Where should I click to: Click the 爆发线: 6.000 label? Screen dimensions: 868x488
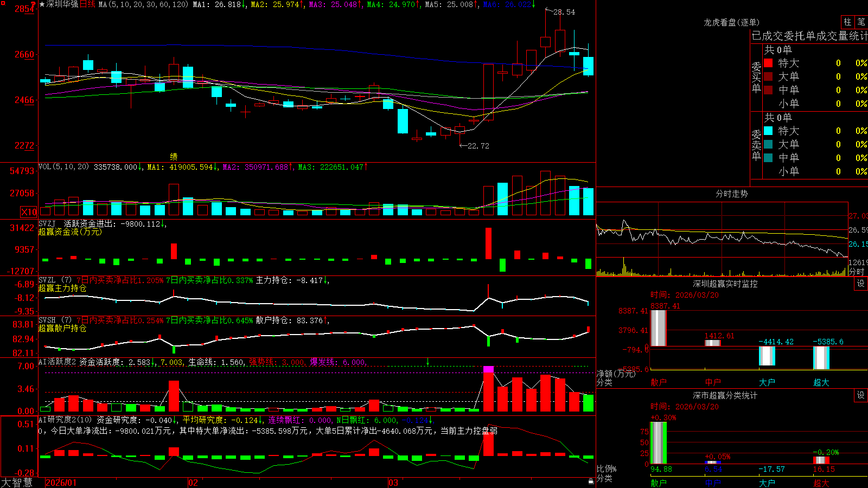click(x=337, y=362)
